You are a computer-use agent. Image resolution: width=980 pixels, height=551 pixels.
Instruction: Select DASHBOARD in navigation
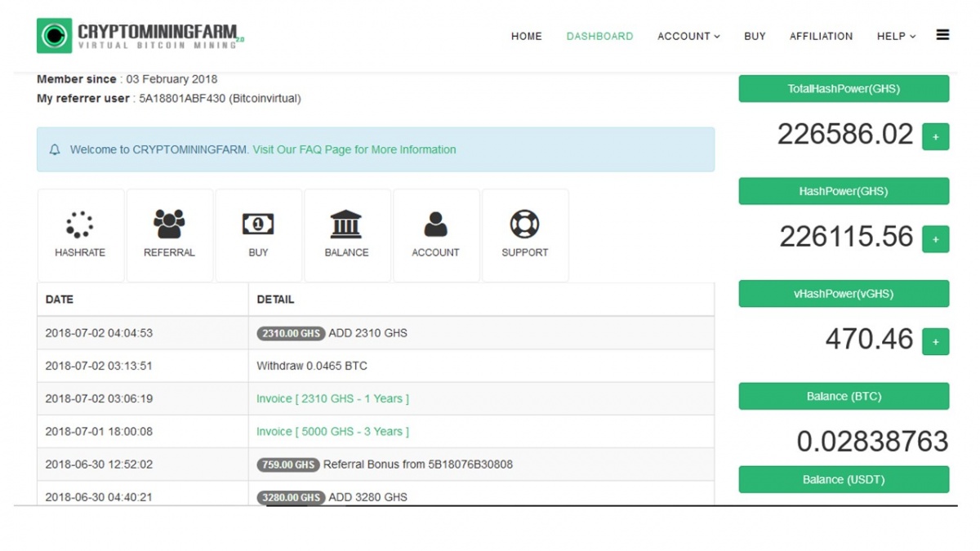pyautogui.click(x=600, y=36)
